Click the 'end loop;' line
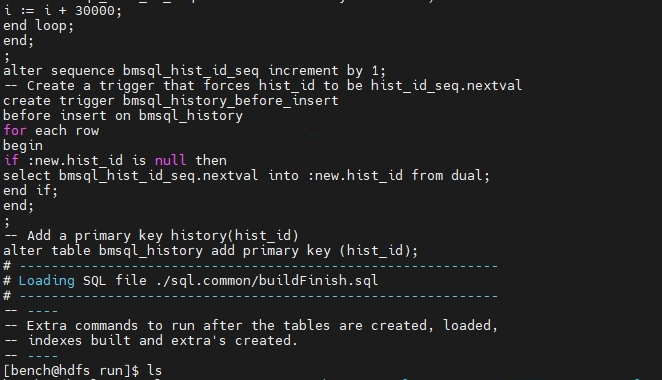Viewport: 662px width, 380px height. tap(38, 26)
